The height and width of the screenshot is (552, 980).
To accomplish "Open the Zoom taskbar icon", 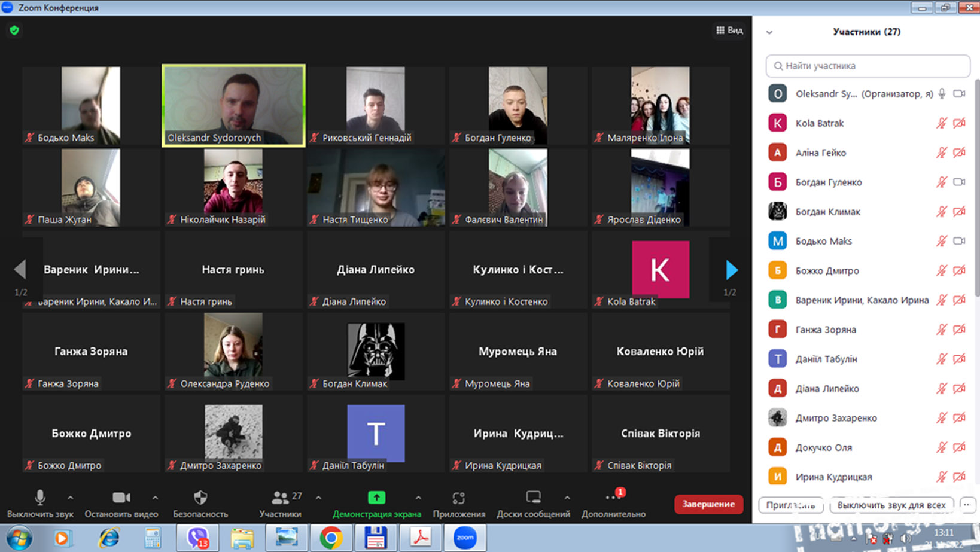I will pos(465,538).
